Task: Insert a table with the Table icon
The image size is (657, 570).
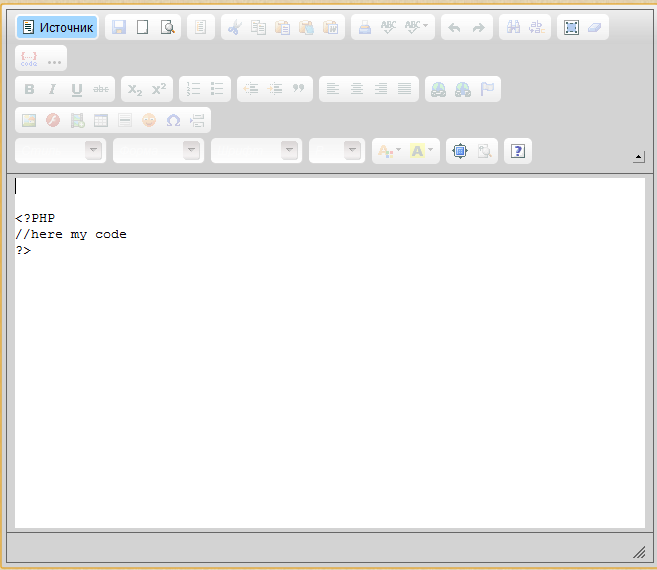Action: point(101,120)
